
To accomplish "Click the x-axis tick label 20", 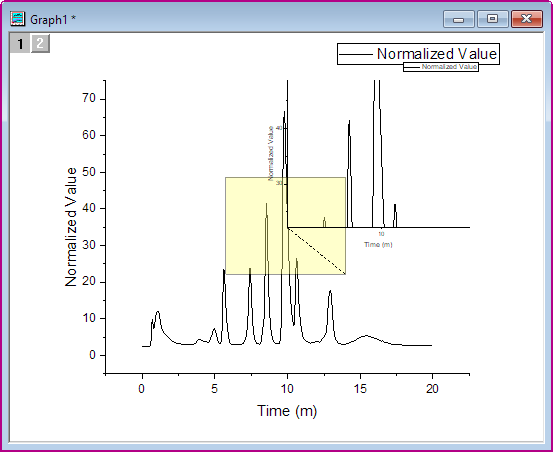I will [432, 389].
